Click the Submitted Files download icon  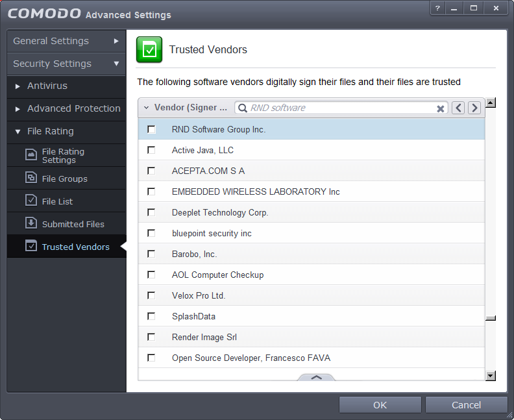[x=31, y=223]
